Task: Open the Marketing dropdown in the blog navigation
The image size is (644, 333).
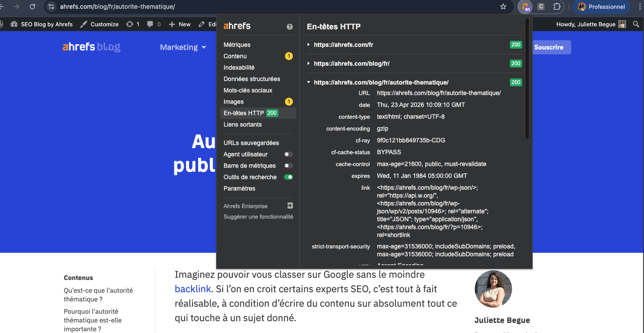Action: click(x=183, y=47)
